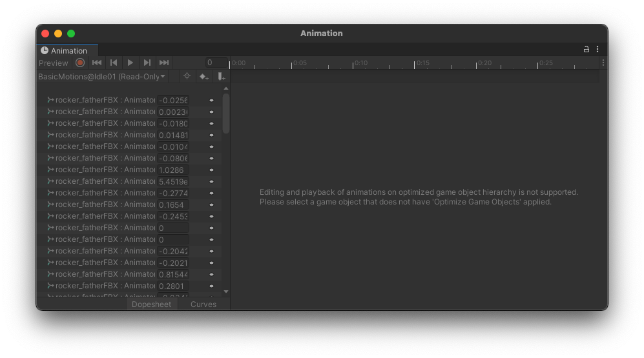Click the value field showing -0.0256

point(173,100)
